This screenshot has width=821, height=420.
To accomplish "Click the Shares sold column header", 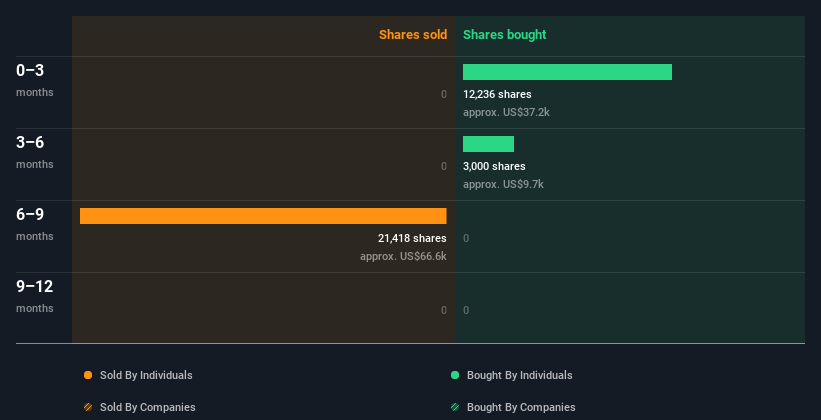I will (x=413, y=35).
